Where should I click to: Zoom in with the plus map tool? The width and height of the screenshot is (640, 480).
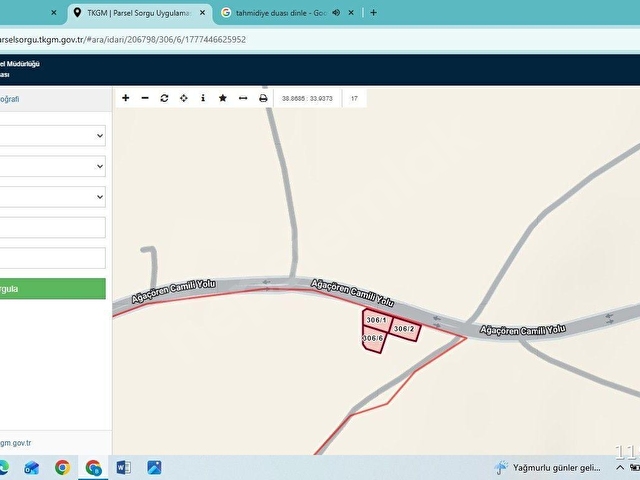tap(126, 98)
